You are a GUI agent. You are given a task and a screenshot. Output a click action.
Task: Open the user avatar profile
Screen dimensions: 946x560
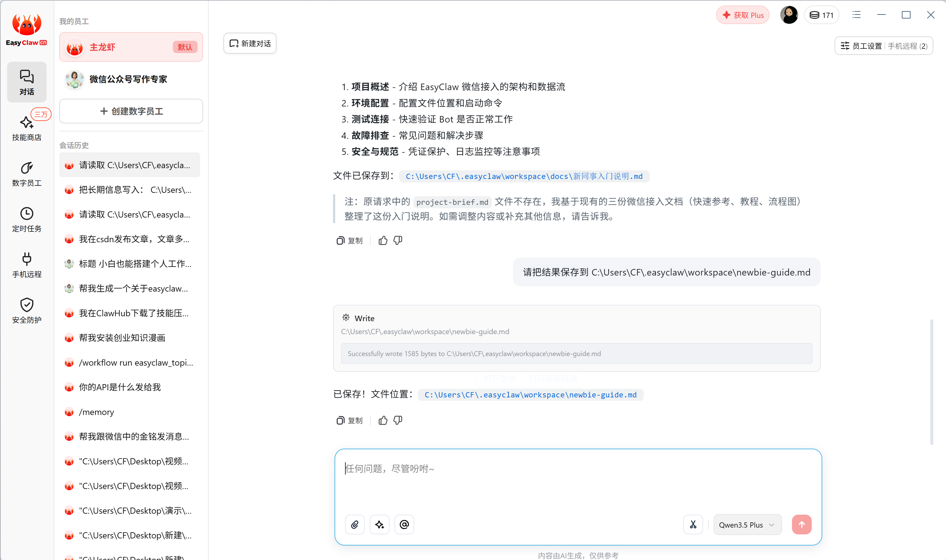[789, 15]
